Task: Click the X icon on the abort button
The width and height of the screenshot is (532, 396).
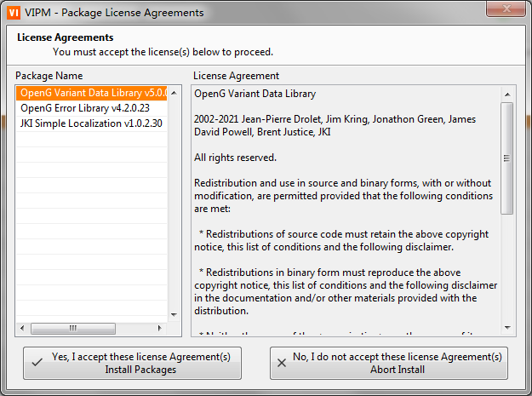Action: coord(282,363)
